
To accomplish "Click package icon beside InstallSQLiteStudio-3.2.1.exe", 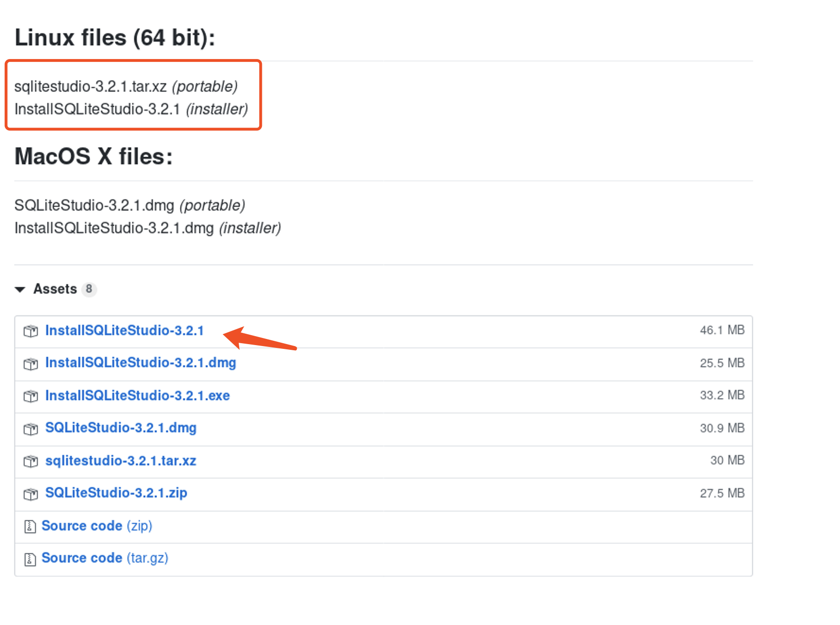I will 31,397.
